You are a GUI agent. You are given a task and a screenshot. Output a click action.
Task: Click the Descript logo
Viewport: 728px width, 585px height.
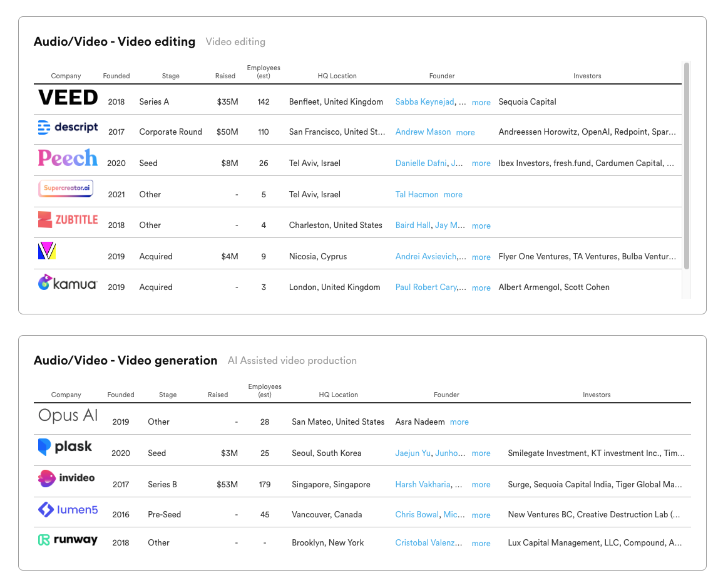tap(68, 128)
